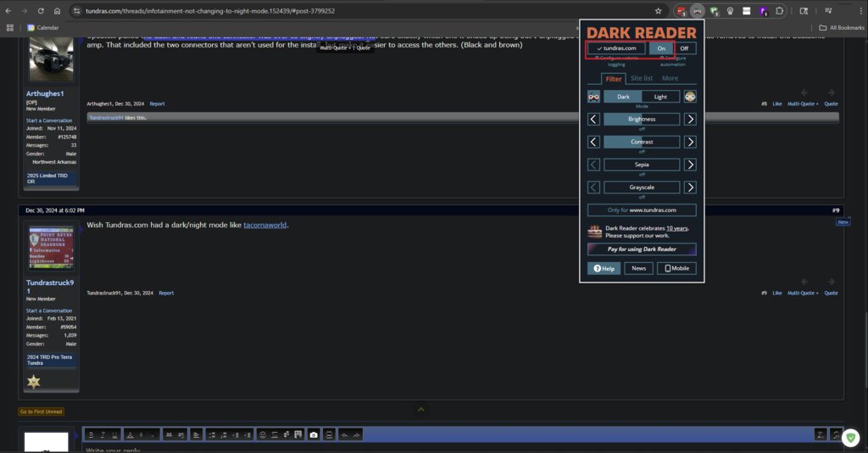Redo the edit in reply editor
The height and width of the screenshot is (453, 868).
(357, 435)
